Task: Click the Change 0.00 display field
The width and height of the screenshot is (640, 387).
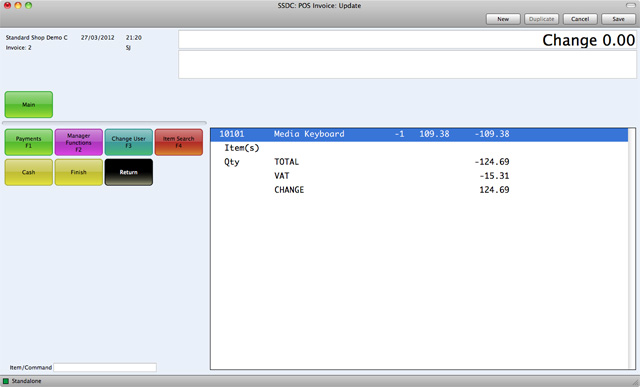Action: (x=407, y=40)
